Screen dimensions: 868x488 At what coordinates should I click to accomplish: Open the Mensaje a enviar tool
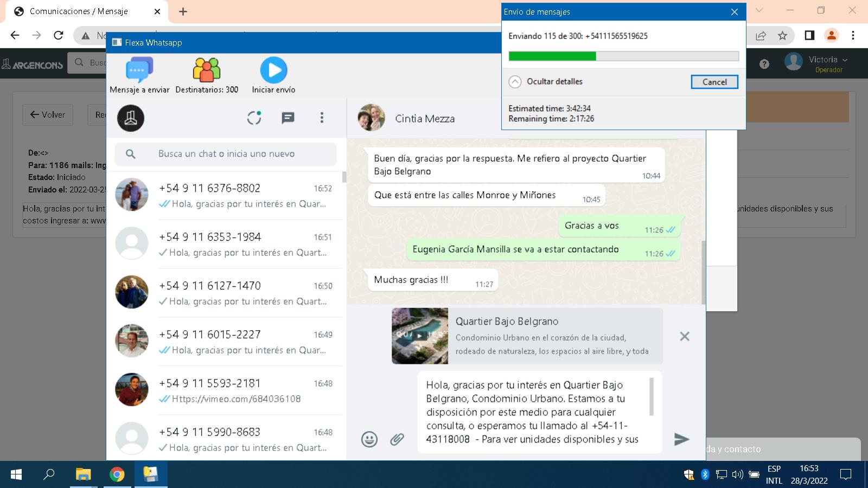tap(139, 75)
